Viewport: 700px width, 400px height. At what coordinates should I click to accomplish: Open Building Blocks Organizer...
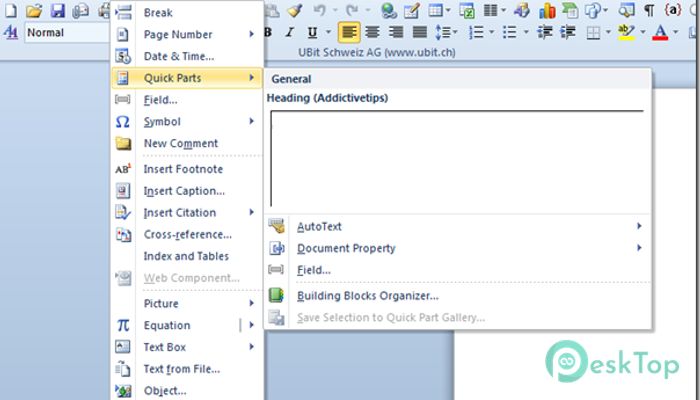pyautogui.click(x=458, y=296)
